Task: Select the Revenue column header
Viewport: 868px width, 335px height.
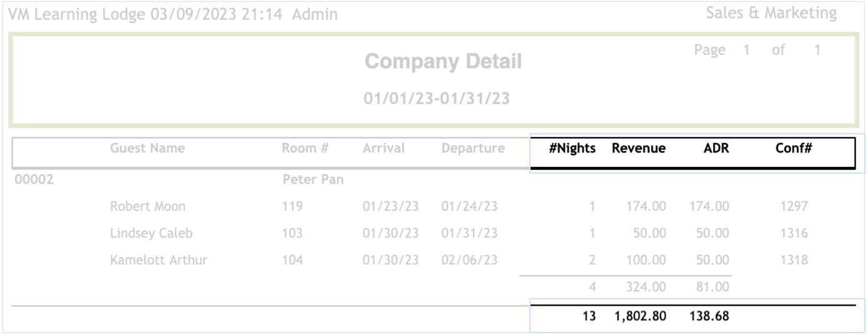Action: pyautogui.click(x=638, y=149)
